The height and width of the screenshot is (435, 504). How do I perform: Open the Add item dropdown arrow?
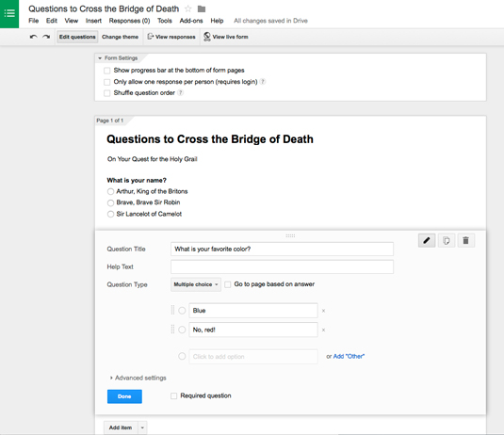(142, 427)
